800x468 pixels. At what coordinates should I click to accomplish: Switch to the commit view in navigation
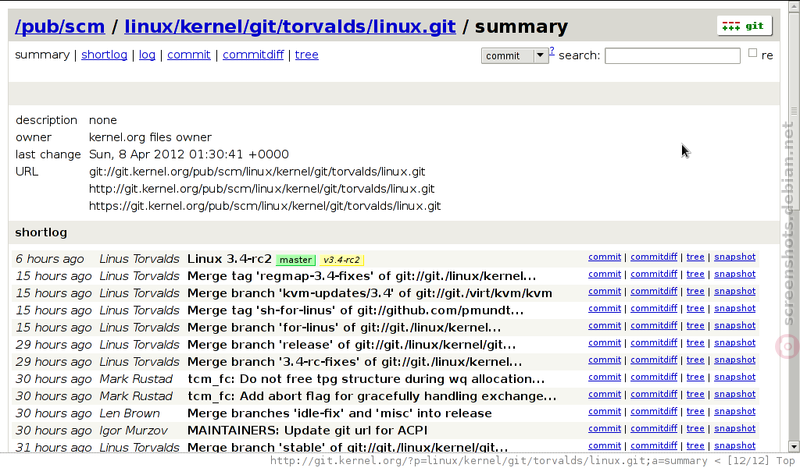pos(189,55)
